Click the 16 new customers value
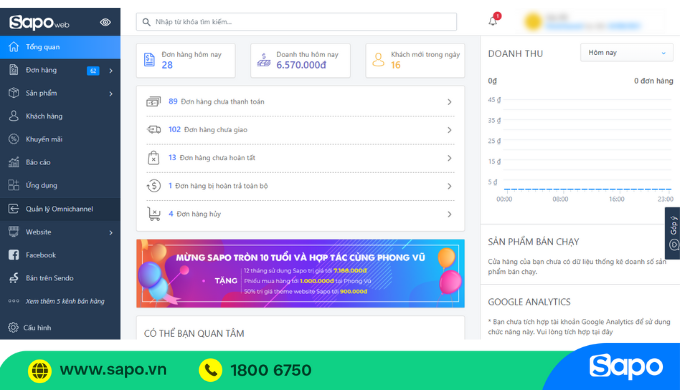 click(396, 65)
